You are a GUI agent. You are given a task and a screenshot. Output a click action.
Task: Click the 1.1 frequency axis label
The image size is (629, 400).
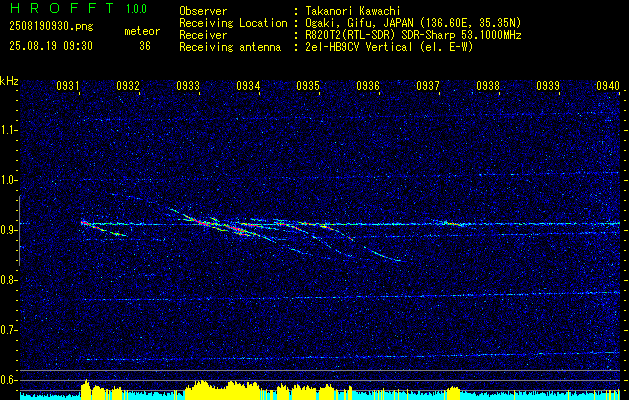click(9, 130)
